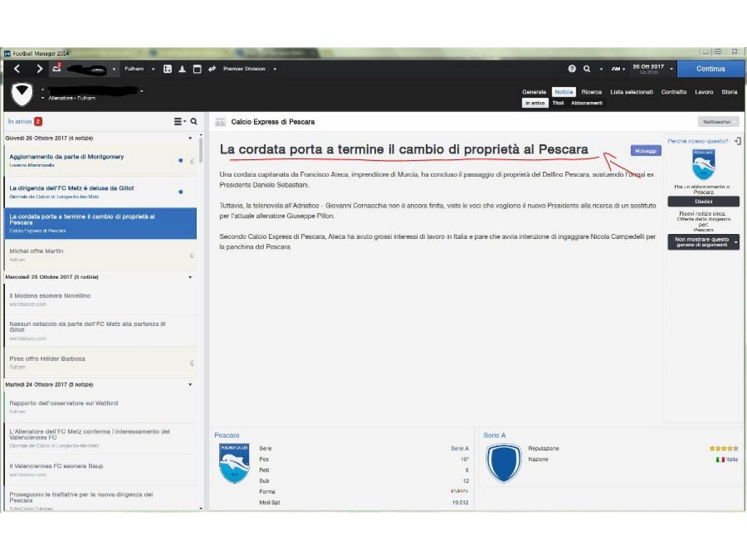Image resolution: width=747 pixels, height=560 pixels.
Task: Click the Disdici unsubscribe button
Action: 703,202
